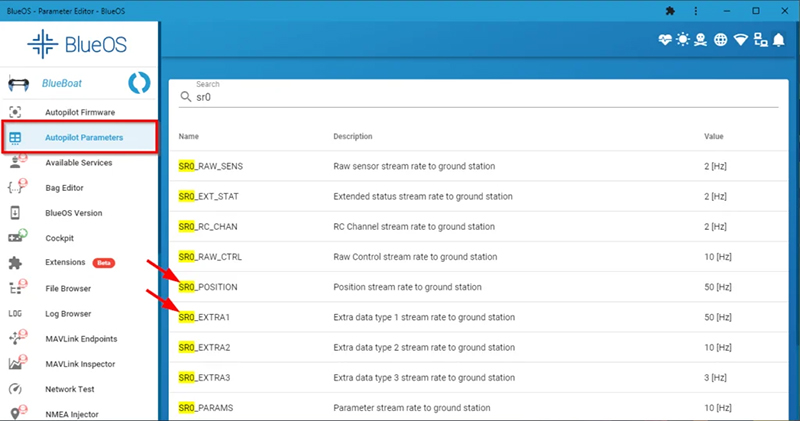Click the BlueBoat circular refresh indicator
This screenshot has width=800, height=421.
coord(139,83)
